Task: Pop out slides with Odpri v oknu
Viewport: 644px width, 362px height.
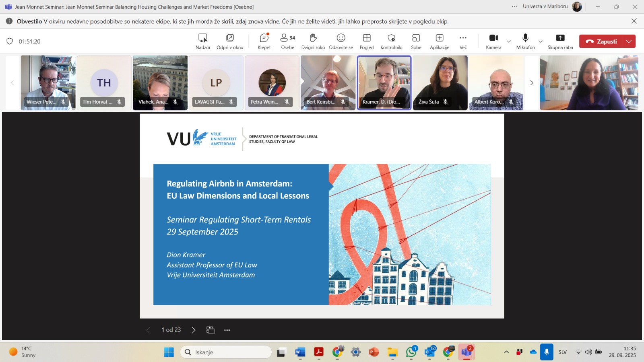Action: 230,41
